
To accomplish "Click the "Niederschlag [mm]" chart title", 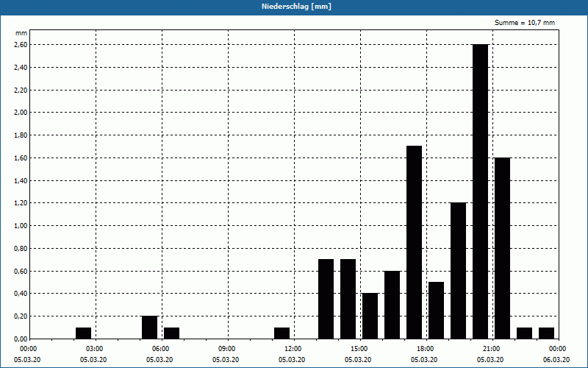I will point(296,7).
